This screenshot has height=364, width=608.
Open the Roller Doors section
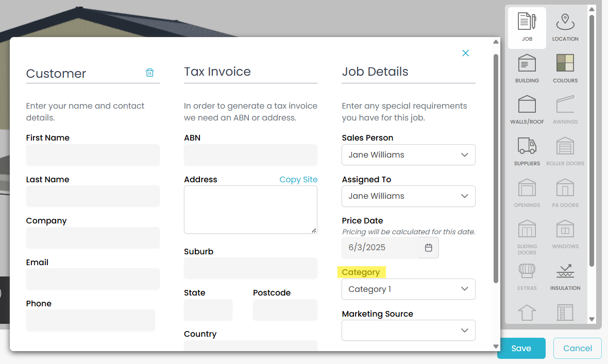tap(565, 151)
